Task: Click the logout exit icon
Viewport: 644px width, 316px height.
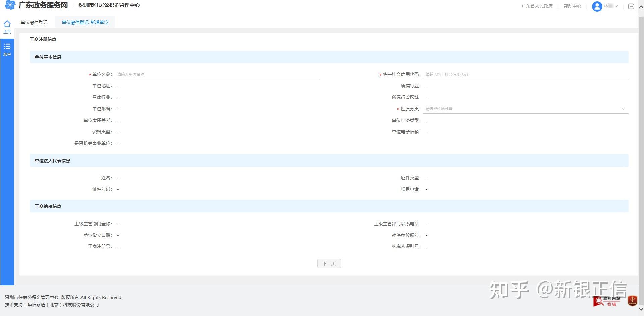Action: (x=631, y=6)
